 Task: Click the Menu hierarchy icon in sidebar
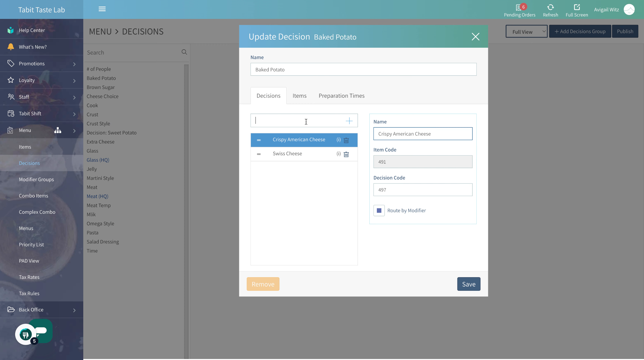58,130
